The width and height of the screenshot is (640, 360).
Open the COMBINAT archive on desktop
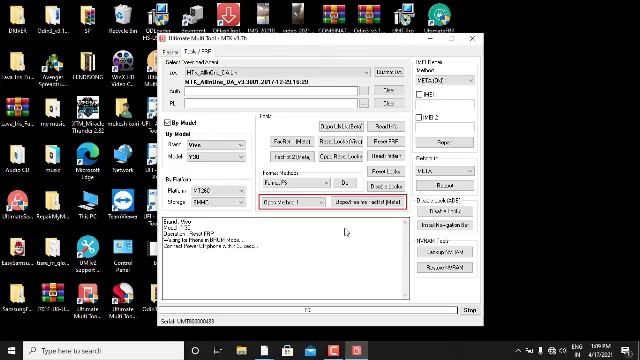(333, 18)
